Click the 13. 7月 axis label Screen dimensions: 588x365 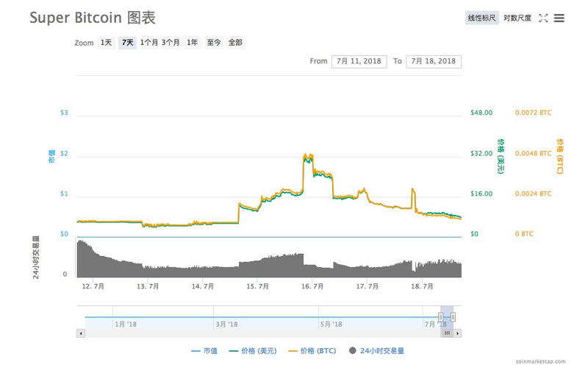pyautogui.click(x=148, y=286)
